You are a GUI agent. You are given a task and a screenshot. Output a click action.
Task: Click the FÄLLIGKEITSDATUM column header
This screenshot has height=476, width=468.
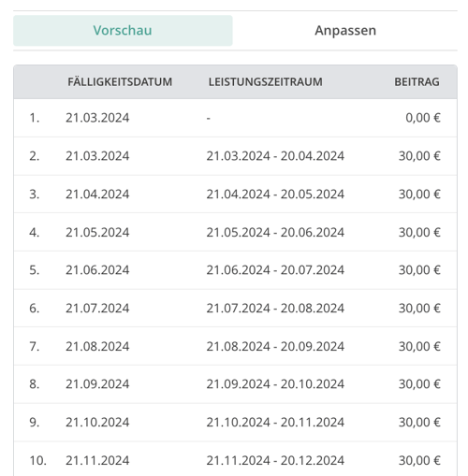pyautogui.click(x=120, y=82)
